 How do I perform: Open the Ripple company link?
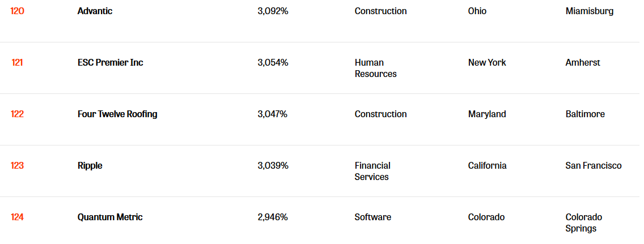[90, 166]
